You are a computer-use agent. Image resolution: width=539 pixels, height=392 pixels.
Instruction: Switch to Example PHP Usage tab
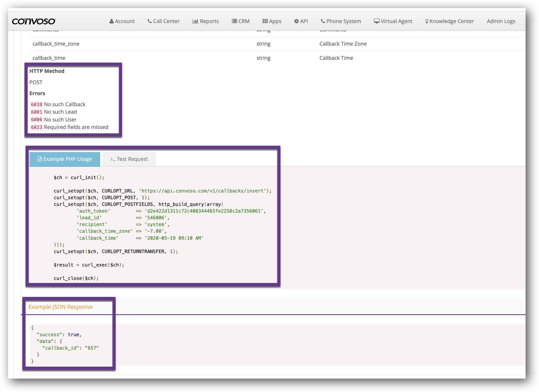click(65, 159)
